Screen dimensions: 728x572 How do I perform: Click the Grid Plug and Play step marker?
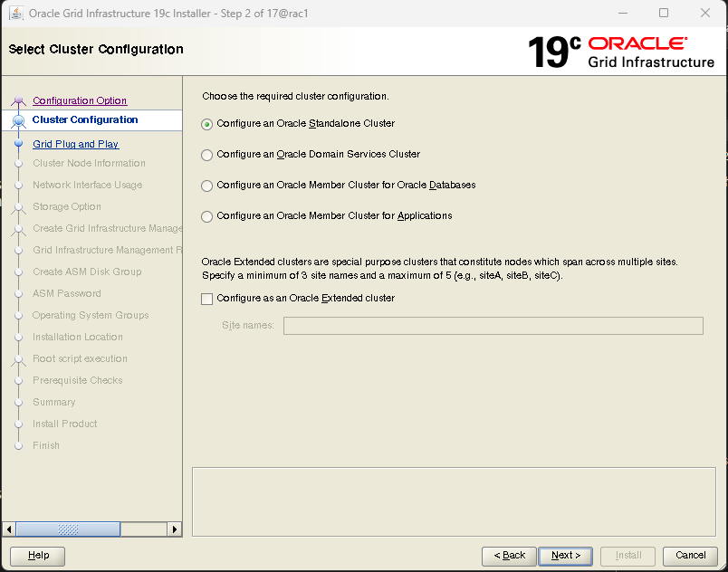[x=19, y=144]
